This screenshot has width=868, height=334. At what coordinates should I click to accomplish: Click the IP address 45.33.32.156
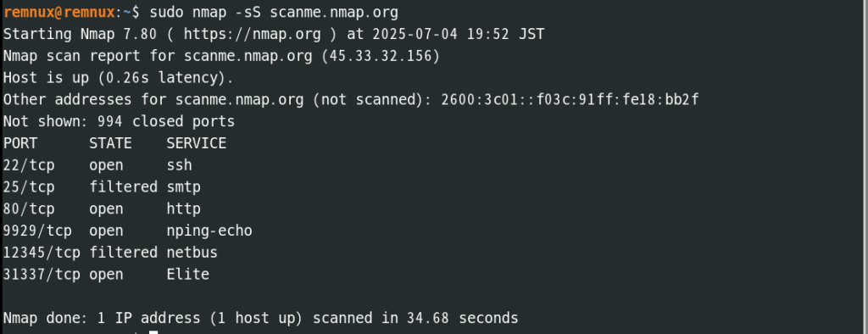pyautogui.click(x=381, y=56)
